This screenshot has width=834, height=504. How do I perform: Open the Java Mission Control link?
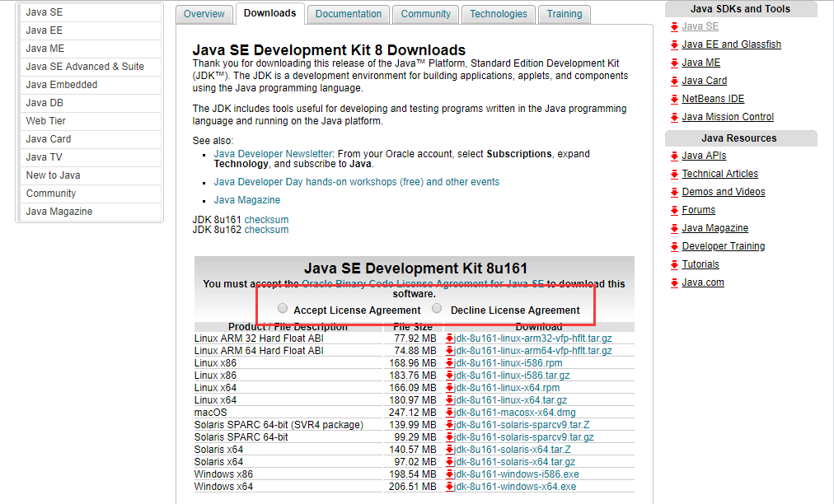(728, 117)
